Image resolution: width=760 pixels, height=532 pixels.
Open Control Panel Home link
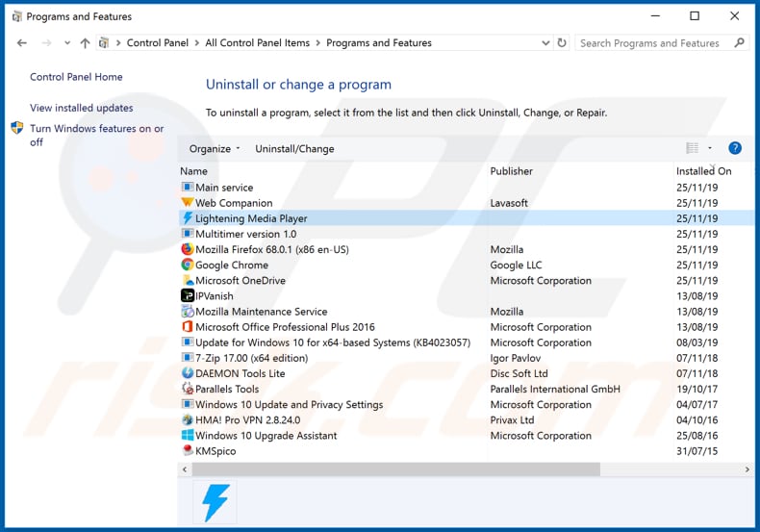pyautogui.click(x=76, y=77)
